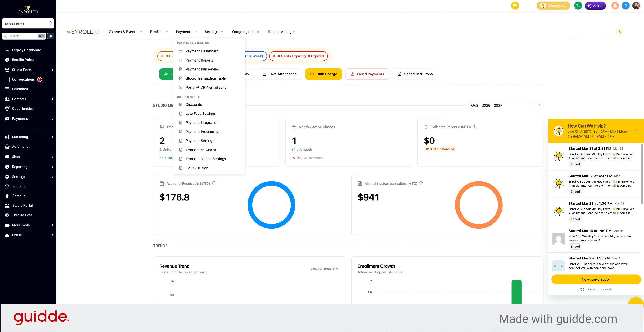Click the sidebar Search field

(x=24, y=36)
